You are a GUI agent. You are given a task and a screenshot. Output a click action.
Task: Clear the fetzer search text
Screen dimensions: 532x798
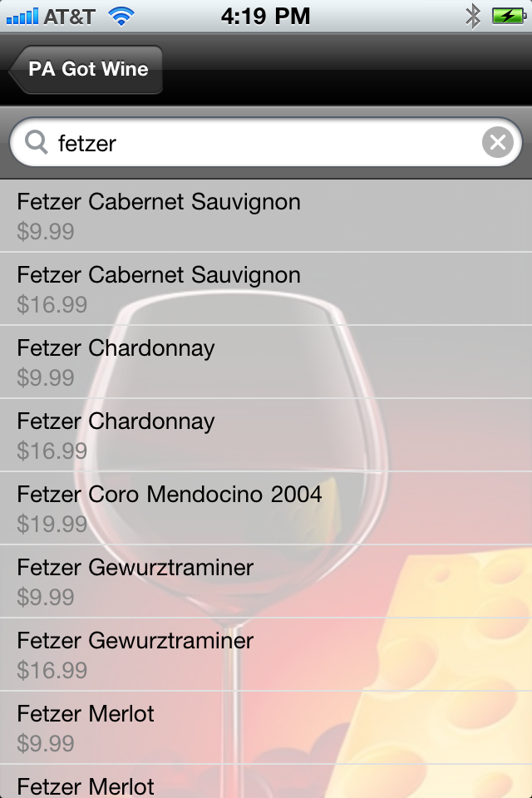[x=497, y=142]
